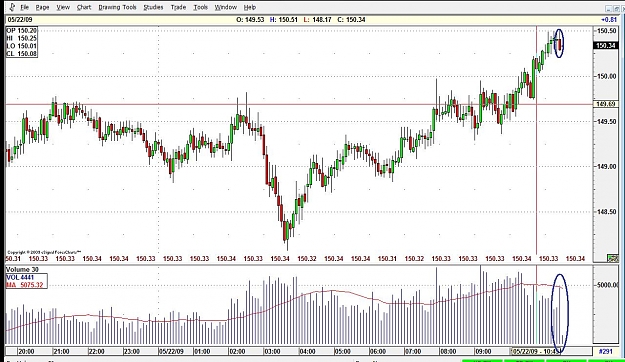
Task: Click the eSignal application icon in menu bar
Action: click(x=12, y=7)
